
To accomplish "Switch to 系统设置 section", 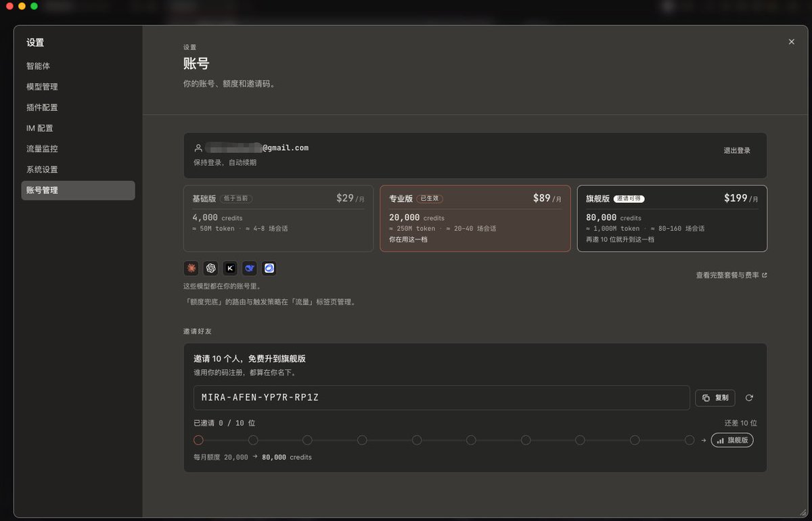I will click(x=78, y=169).
